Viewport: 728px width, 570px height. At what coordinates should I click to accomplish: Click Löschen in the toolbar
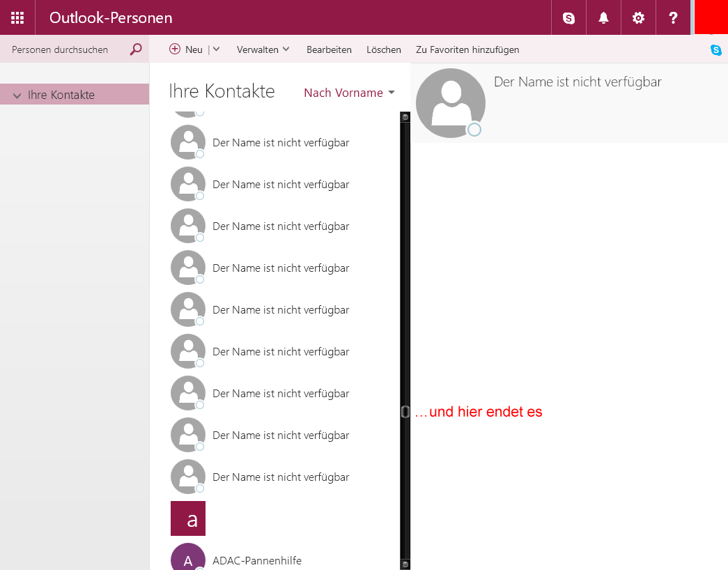point(383,49)
